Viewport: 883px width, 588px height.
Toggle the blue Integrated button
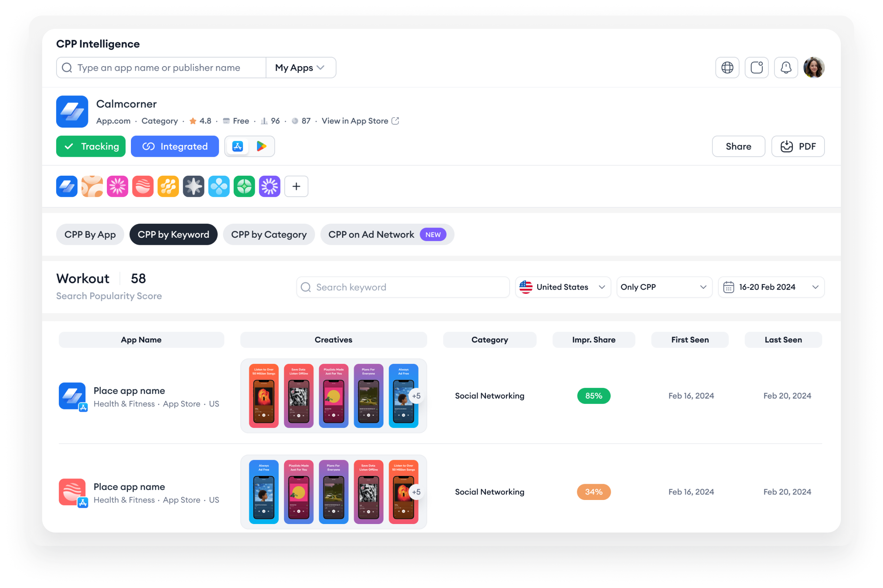pyautogui.click(x=175, y=146)
